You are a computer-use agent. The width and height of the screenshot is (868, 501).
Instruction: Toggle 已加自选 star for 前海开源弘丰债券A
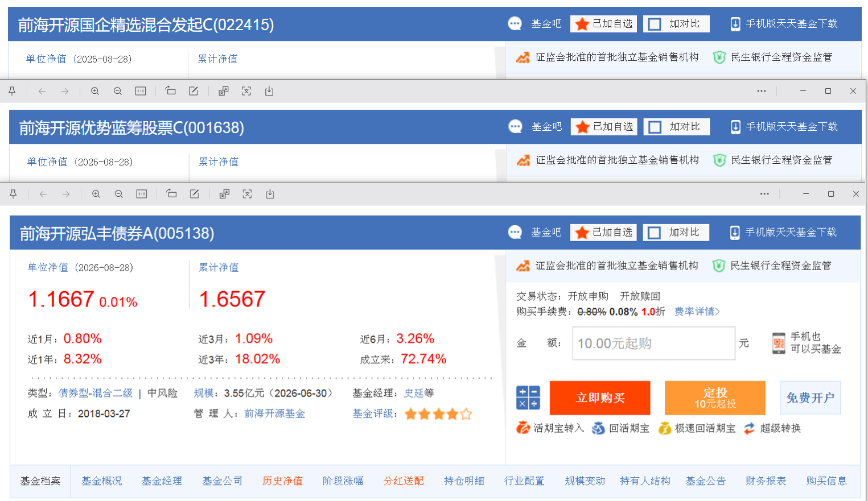tap(604, 232)
